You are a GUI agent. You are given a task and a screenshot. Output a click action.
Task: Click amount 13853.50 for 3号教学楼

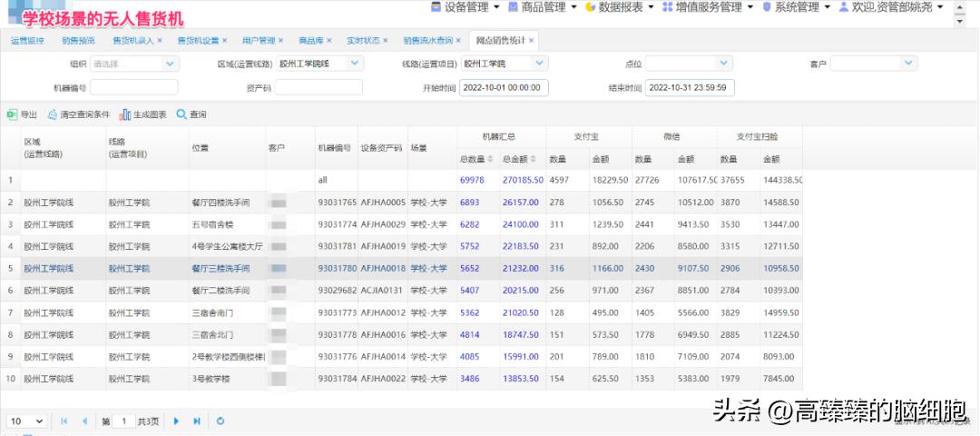521,379
